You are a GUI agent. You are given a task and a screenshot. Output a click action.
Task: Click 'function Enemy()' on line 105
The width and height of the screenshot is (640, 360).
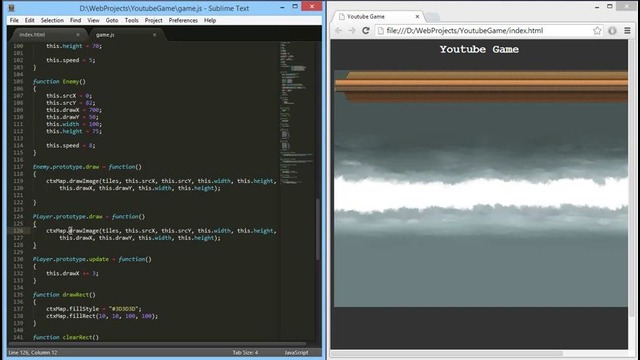point(59,82)
